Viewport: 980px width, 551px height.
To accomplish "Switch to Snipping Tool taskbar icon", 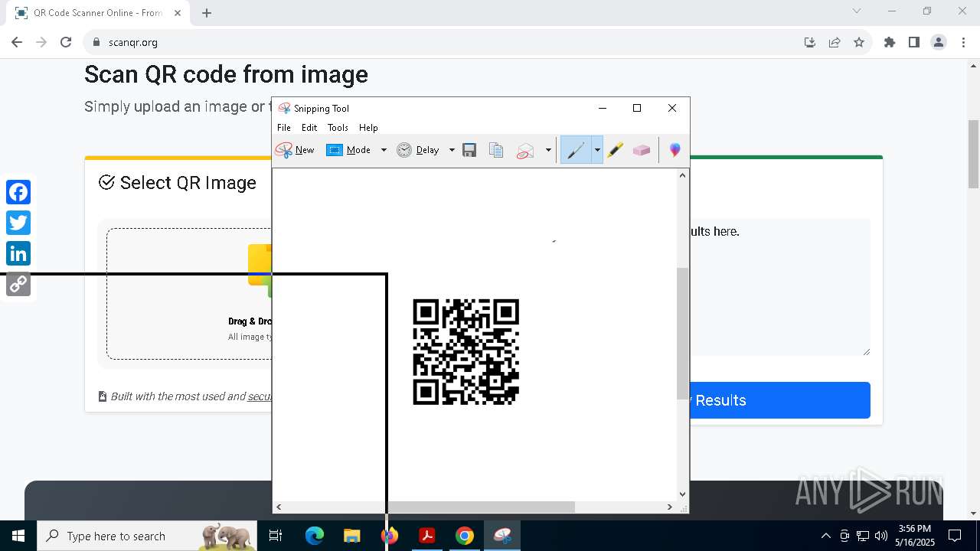I will click(502, 536).
